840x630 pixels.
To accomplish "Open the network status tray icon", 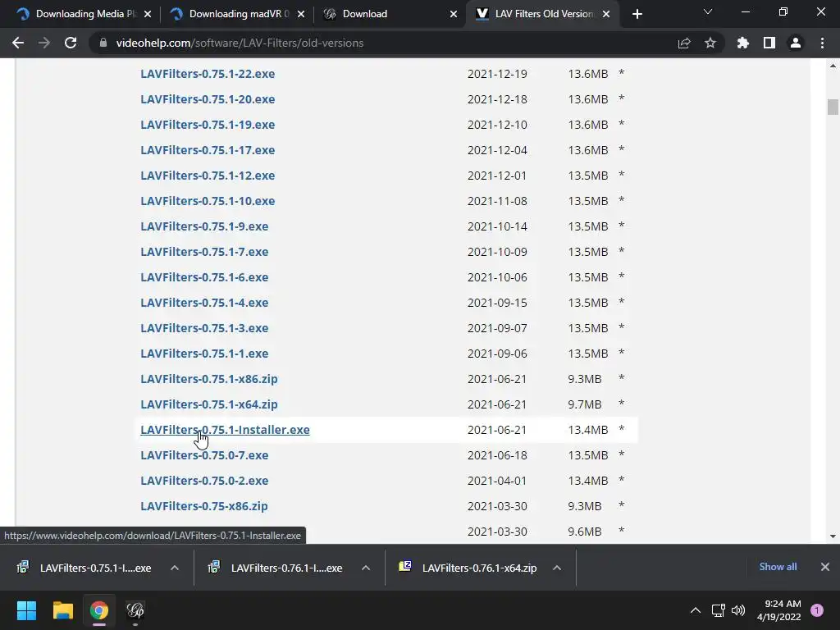I will [x=718, y=610].
